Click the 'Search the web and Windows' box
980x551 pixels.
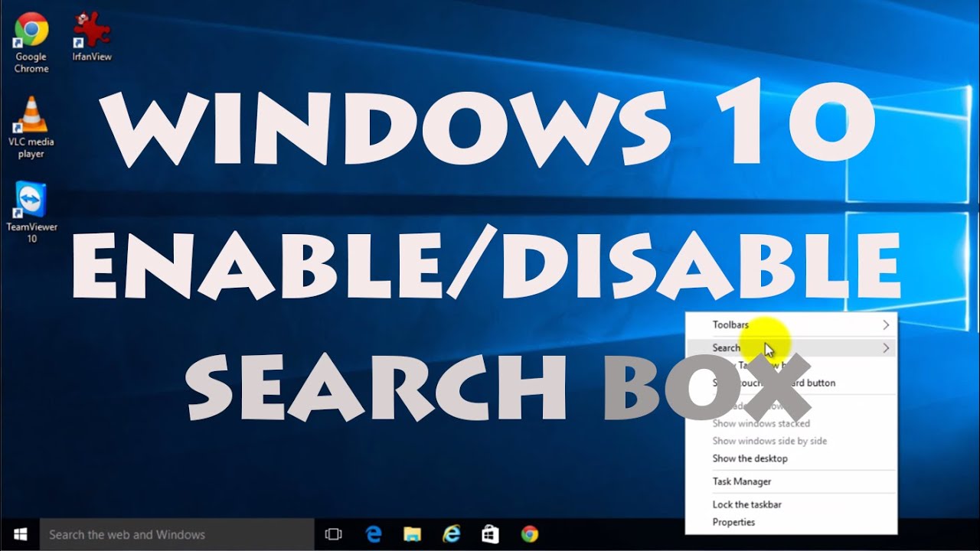click(x=177, y=534)
